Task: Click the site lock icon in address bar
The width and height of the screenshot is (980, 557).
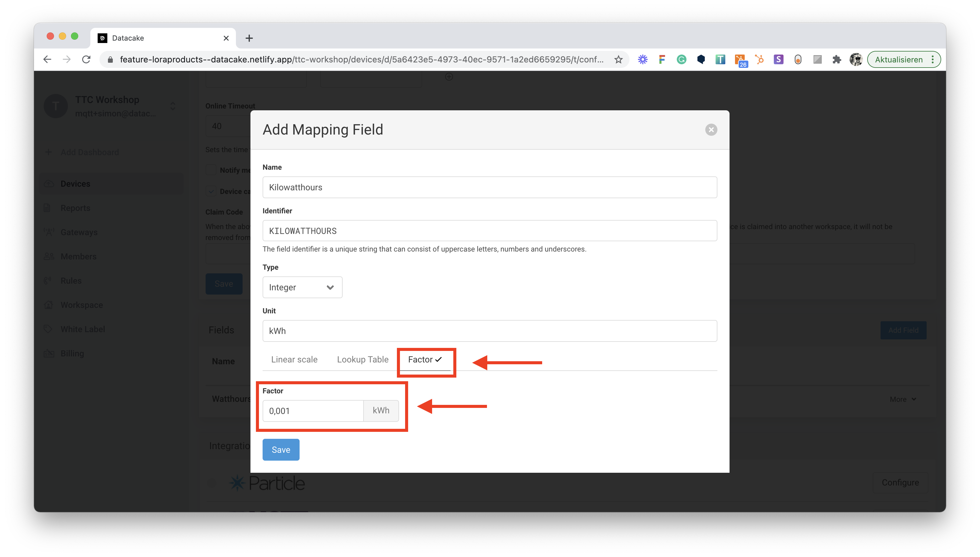Action: pyautogui.click(x=110, y=60)
